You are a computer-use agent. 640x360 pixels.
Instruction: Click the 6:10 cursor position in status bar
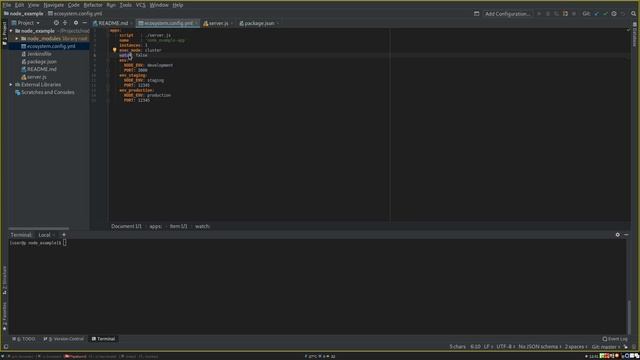click(x=475, y=347)
